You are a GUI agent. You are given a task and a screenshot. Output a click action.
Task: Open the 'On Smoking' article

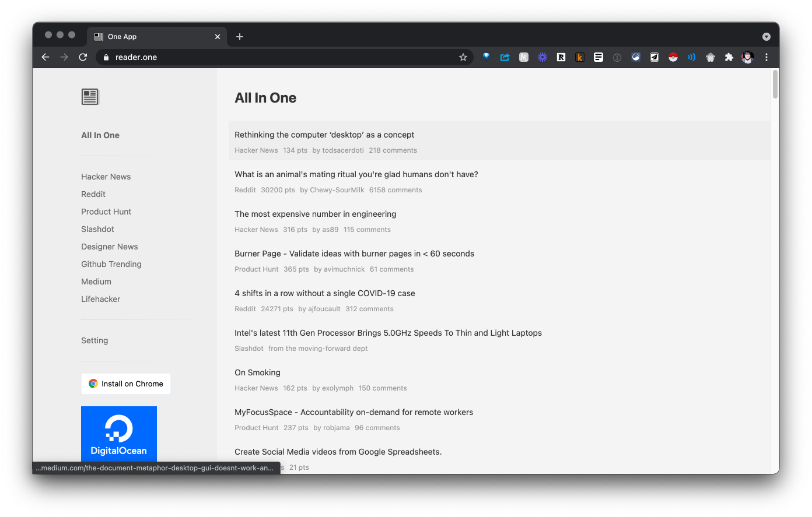(x=257, y=372)
